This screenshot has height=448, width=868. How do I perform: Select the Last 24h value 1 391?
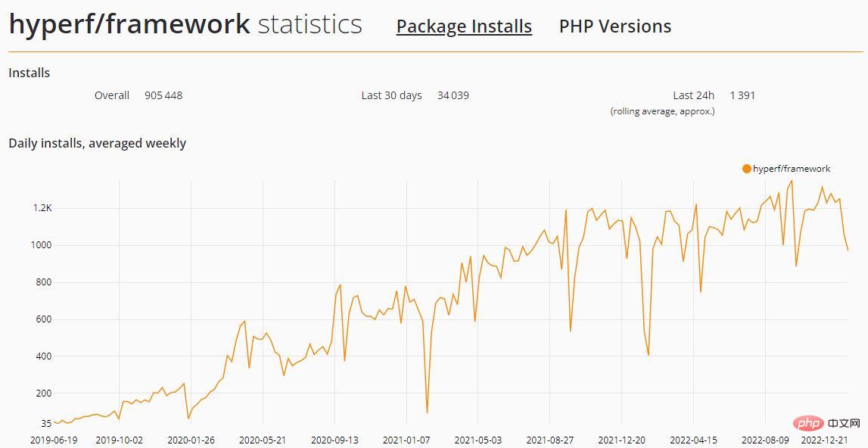coord(742,95)
